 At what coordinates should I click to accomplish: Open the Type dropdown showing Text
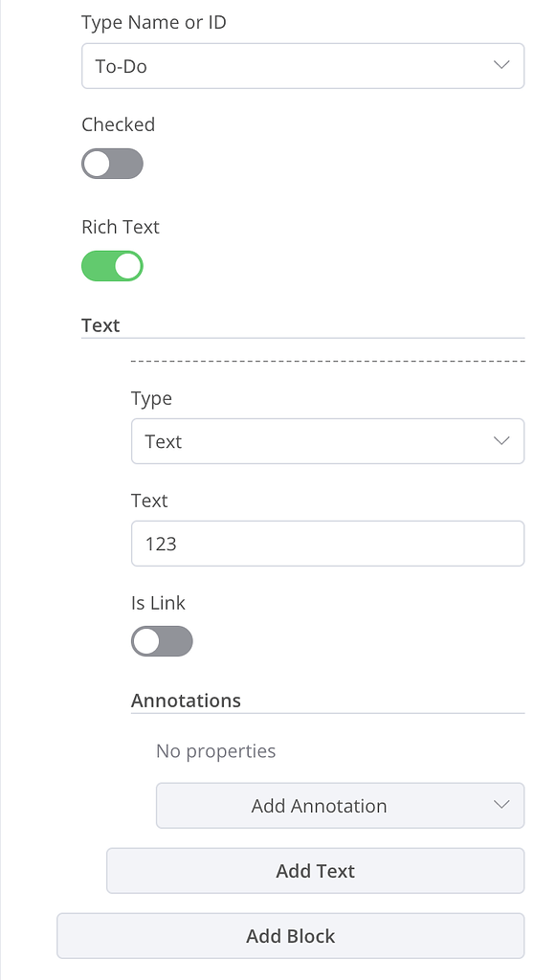(327, 441)
